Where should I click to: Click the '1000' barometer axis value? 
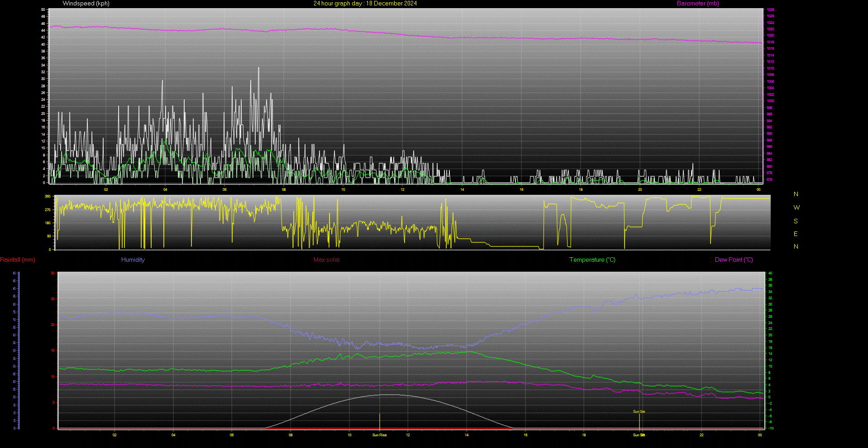770,101
